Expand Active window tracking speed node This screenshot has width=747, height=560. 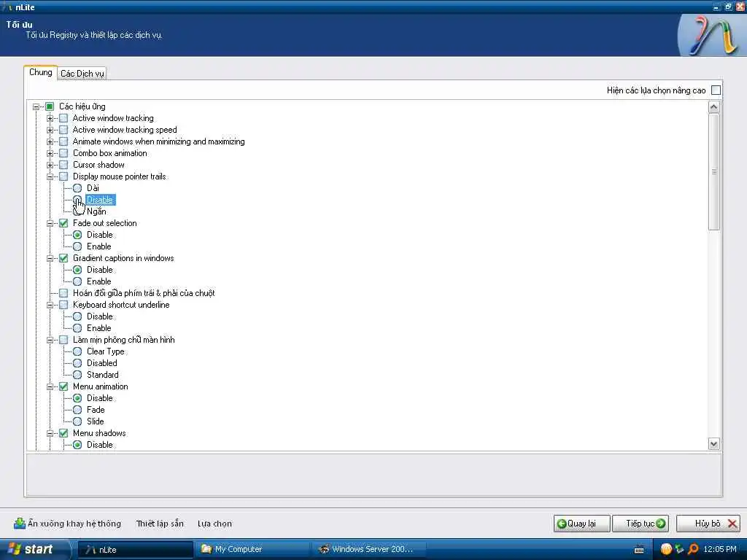click(50, 130)
